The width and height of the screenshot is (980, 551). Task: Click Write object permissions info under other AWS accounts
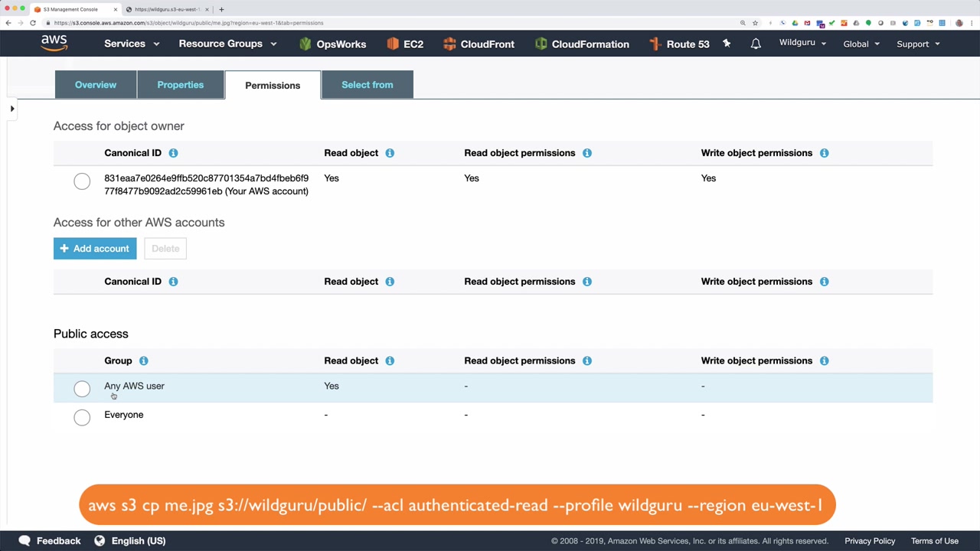coord(825,282)
